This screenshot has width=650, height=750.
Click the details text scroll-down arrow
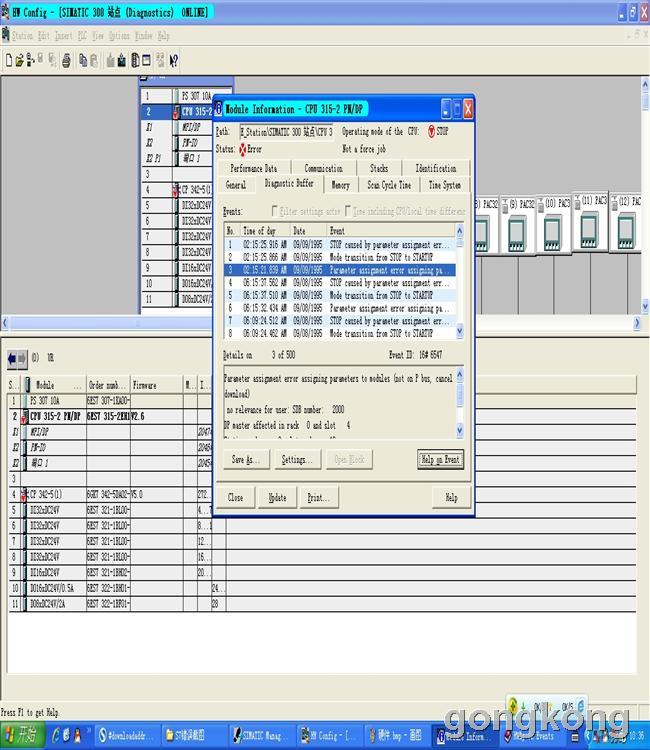(x=460, y=430)
